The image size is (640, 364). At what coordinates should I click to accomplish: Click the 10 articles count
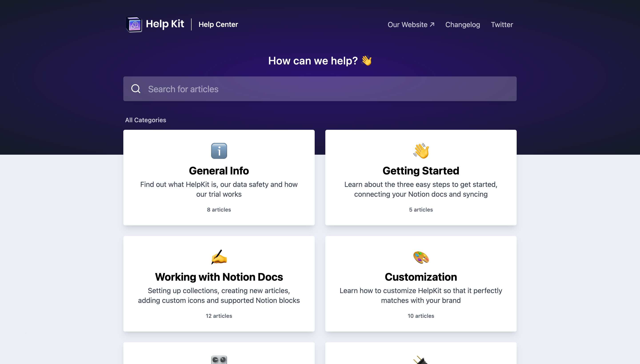(x=421, y=316)
